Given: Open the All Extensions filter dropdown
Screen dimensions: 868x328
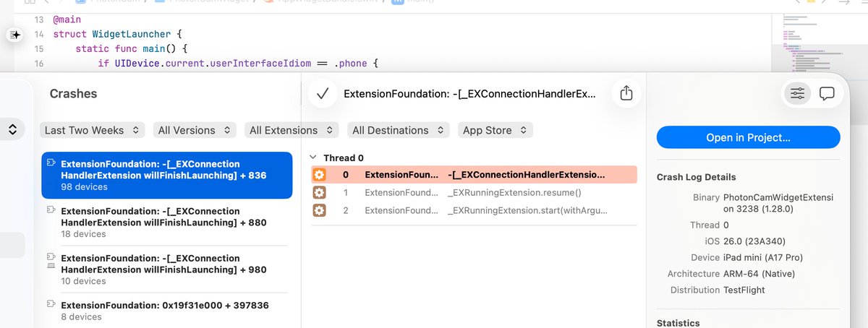Looking at the screenshot, I should point(292,130).
